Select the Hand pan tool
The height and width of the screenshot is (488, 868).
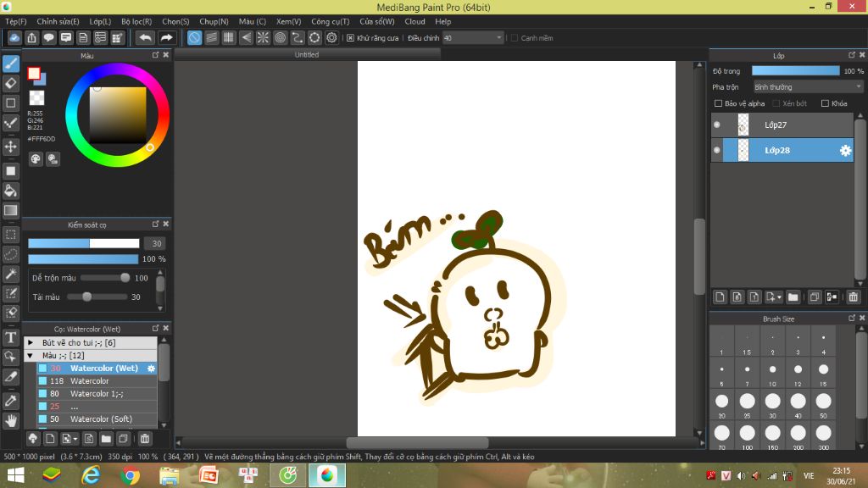point(10,421)
